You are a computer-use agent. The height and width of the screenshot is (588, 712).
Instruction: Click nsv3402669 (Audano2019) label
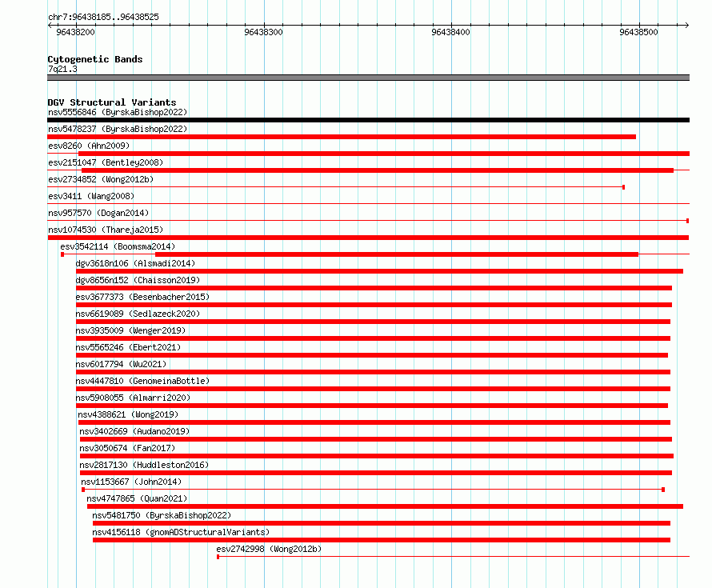click(x=134, y=431)
